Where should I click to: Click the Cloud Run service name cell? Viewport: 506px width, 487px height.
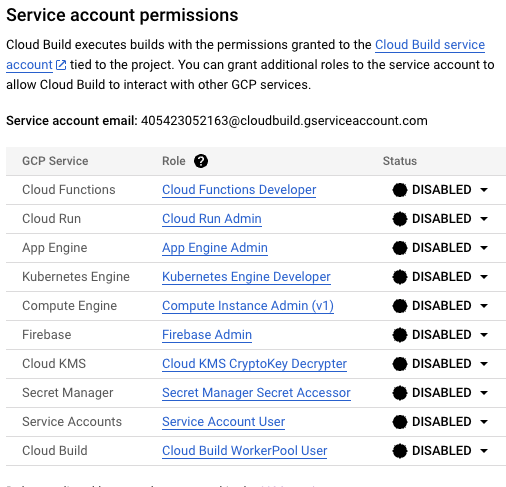[x=51, y=219]
